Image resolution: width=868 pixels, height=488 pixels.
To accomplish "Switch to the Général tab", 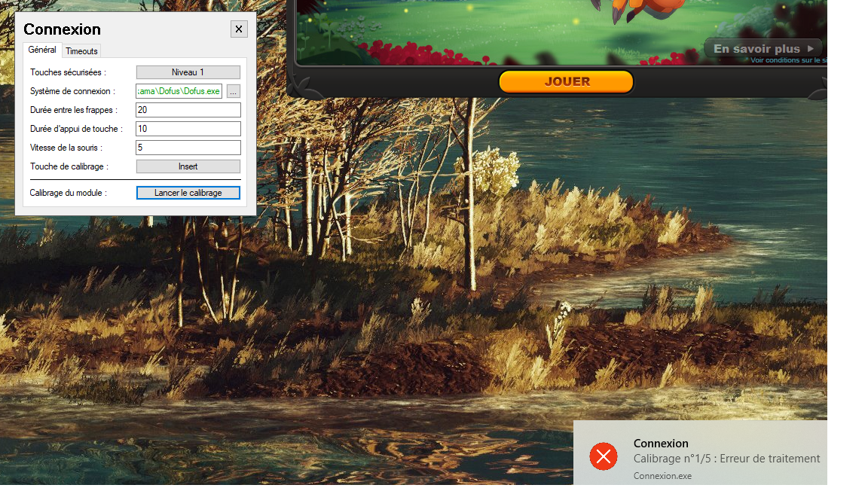I will 42,50.
